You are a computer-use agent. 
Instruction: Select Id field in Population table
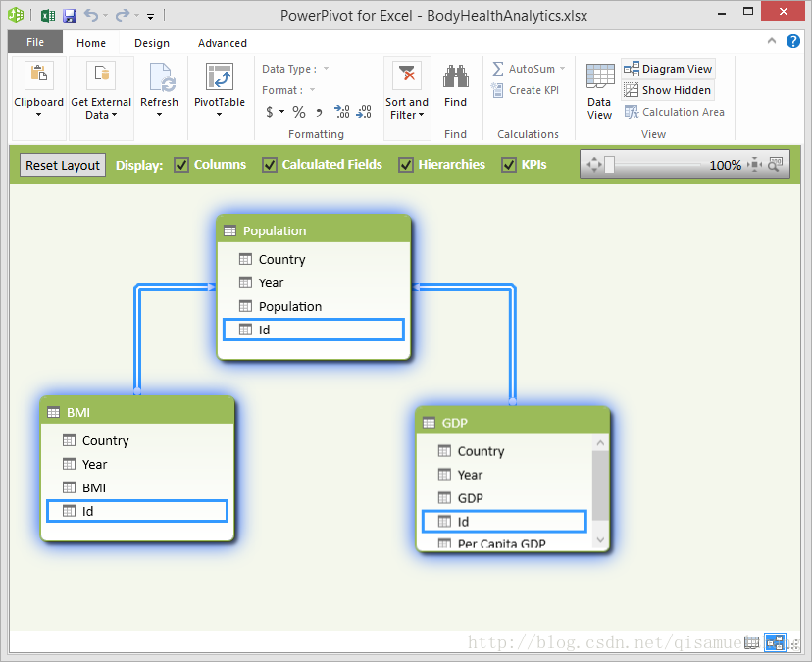(x=314, y=330)
